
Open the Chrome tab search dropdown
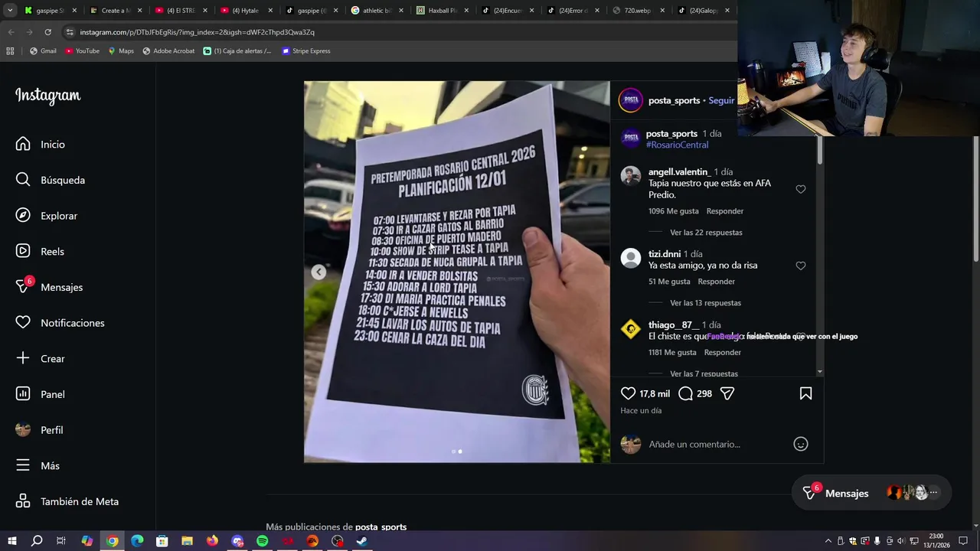pos(11,10)
